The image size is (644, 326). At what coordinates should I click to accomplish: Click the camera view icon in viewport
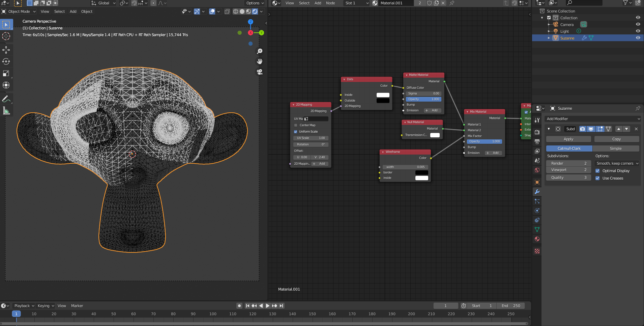(x=260, y=72)
